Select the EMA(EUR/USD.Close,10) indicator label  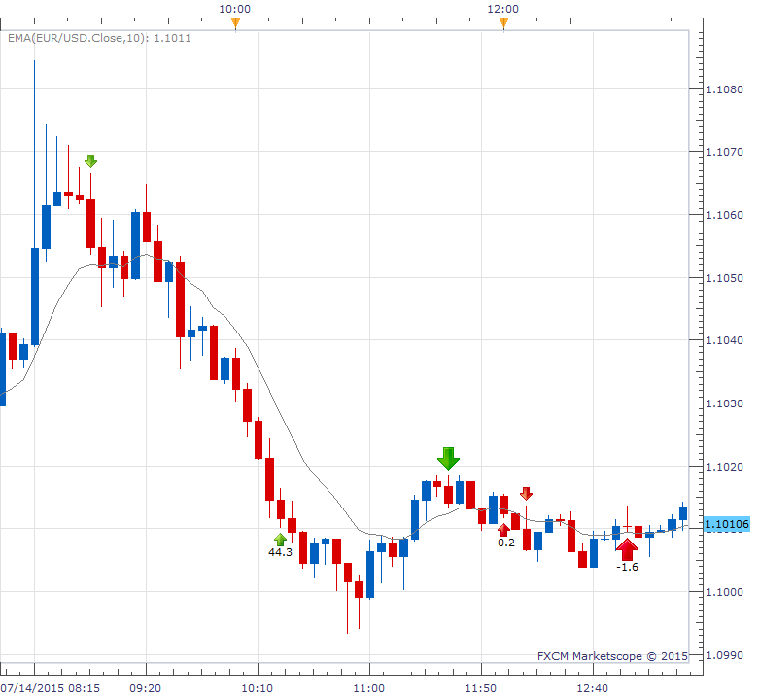(x=99, y=38)
